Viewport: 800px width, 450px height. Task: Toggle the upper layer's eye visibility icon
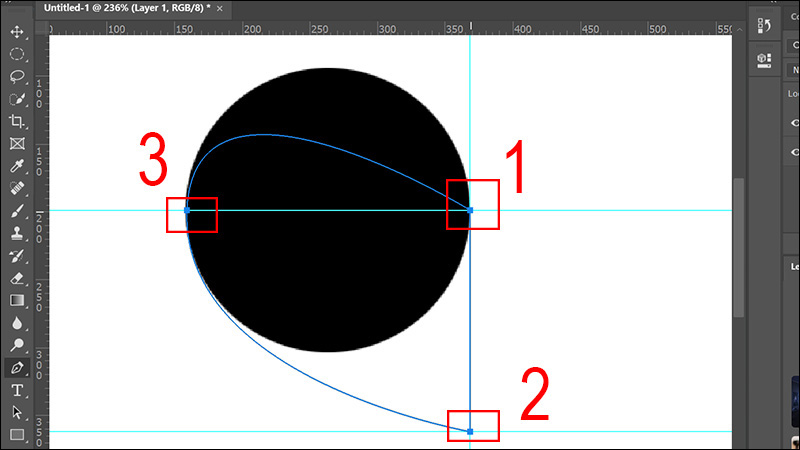click(795, 123)
